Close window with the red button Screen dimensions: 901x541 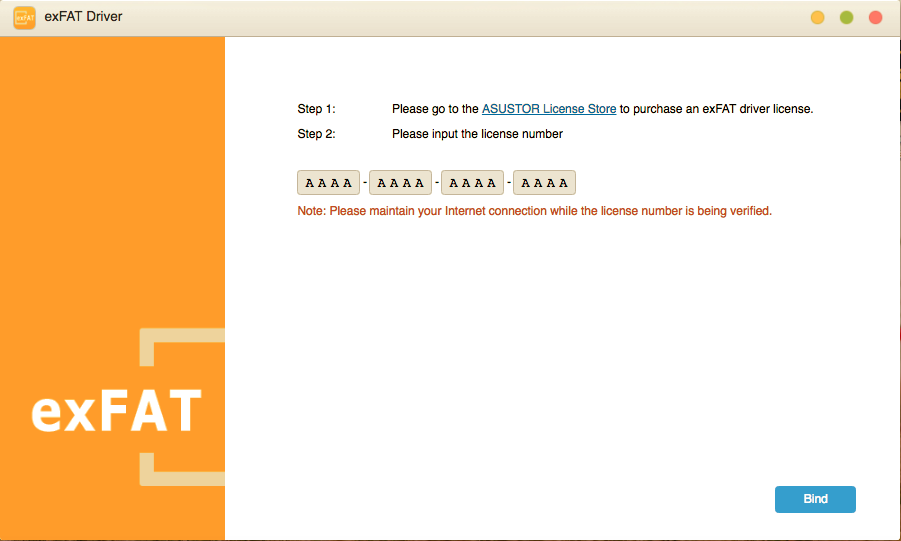[875, 18]
